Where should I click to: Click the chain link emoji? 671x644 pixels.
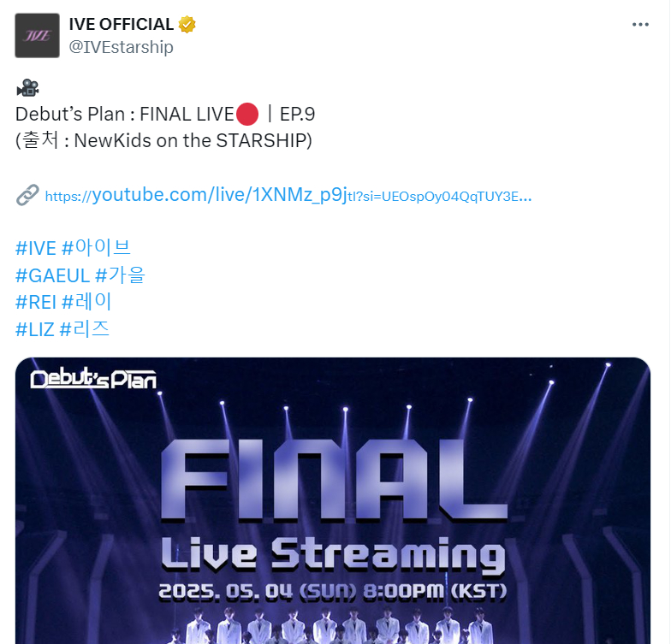[x=27, y=195]
